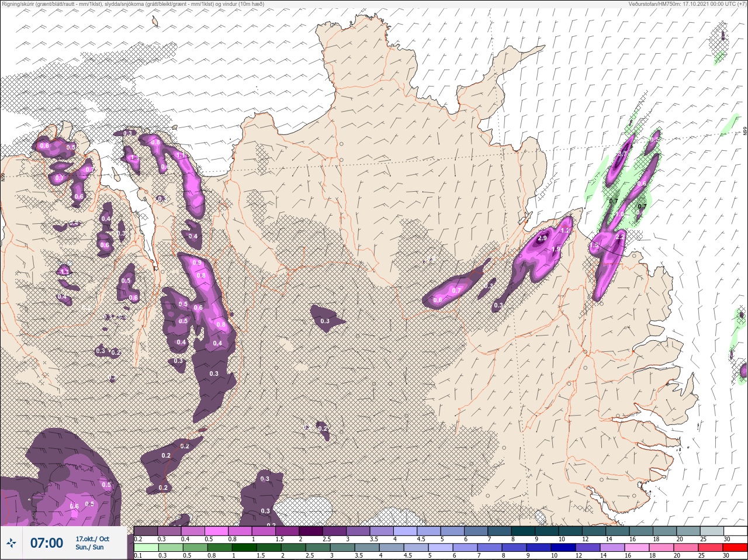Click the '2.9' precipitation value on the map
Viewport: 748px width, 560px height.
point(542,238)
